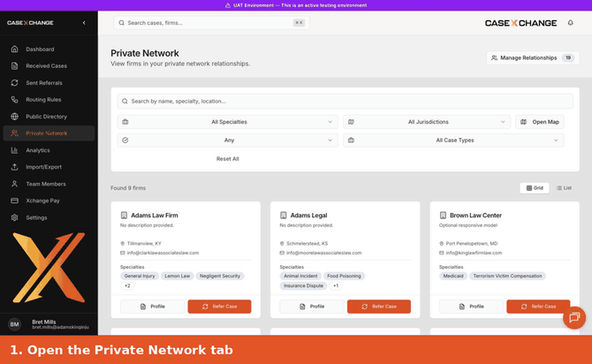Open Bret Mills user profile menu

[x=49, y=324]
